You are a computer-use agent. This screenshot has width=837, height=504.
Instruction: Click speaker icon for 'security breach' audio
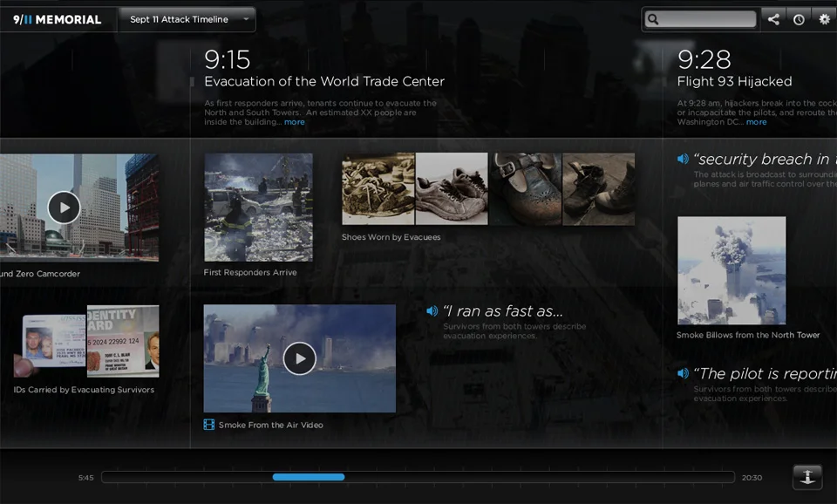click(x=683, y=159)
